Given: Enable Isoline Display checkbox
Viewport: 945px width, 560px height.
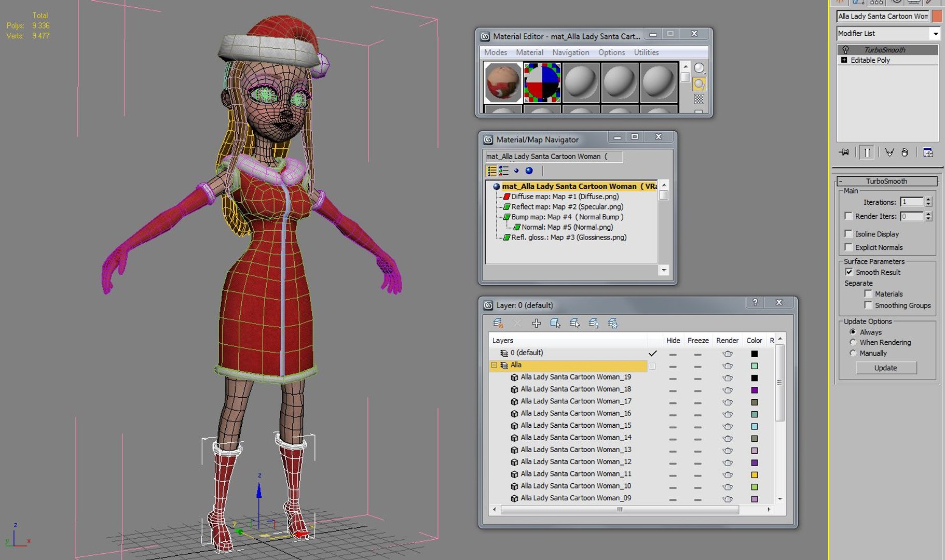Looking at the screenshot, I should 848,234.
